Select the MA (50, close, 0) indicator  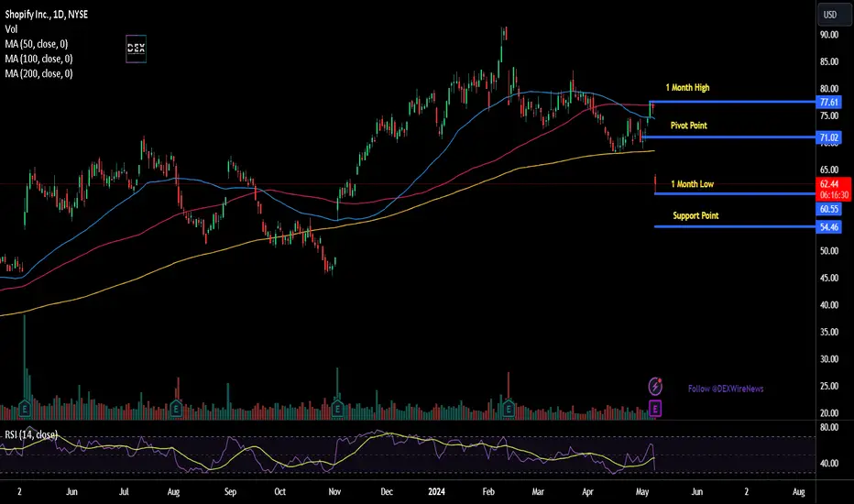[37, 44]
